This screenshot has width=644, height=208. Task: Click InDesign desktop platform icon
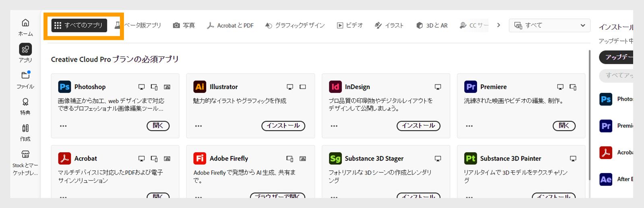(x=438, y=87)
